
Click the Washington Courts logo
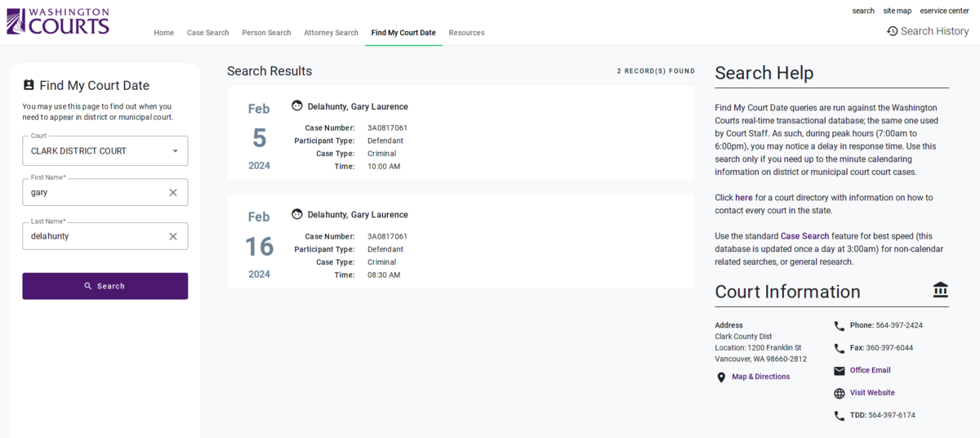pyautogui.click(x=57, y=22)
